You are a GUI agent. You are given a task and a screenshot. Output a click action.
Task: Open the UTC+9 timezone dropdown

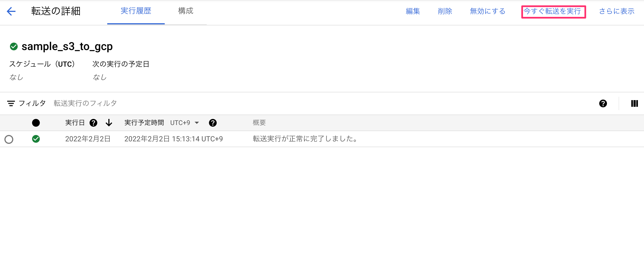click(184, 123)
